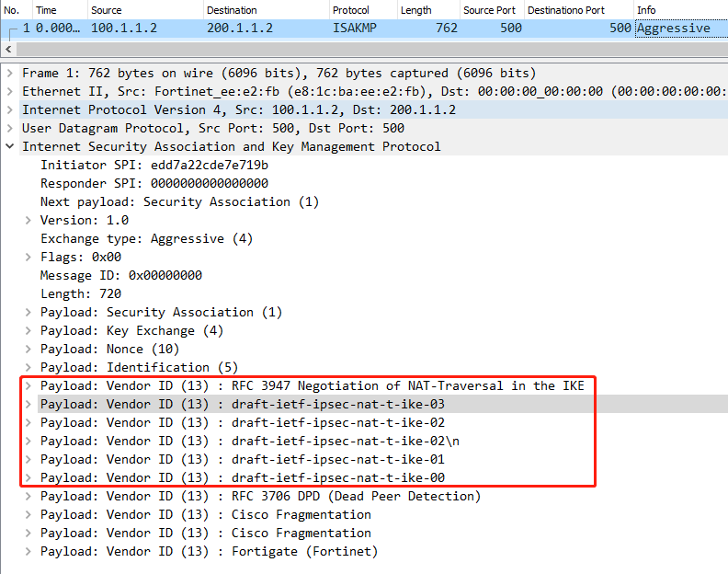Expand the Ethernet II details

pyautogui.click(x=9, y=91)
